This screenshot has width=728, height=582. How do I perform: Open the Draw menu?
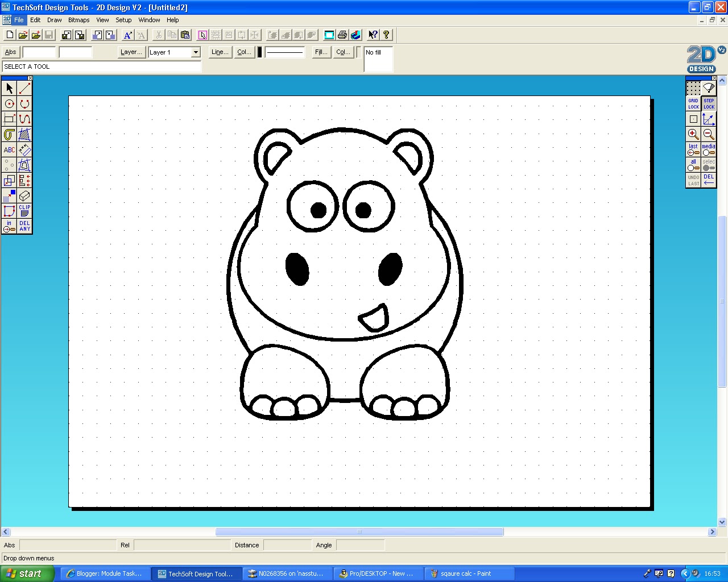(x=54, y=20)
